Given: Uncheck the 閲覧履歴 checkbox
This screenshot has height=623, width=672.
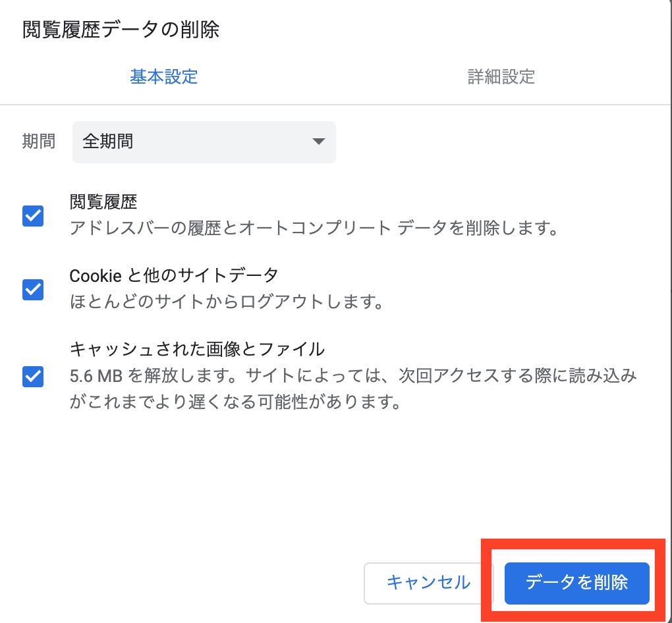Looking at the screenshot, I should click(x=33, y=216).
